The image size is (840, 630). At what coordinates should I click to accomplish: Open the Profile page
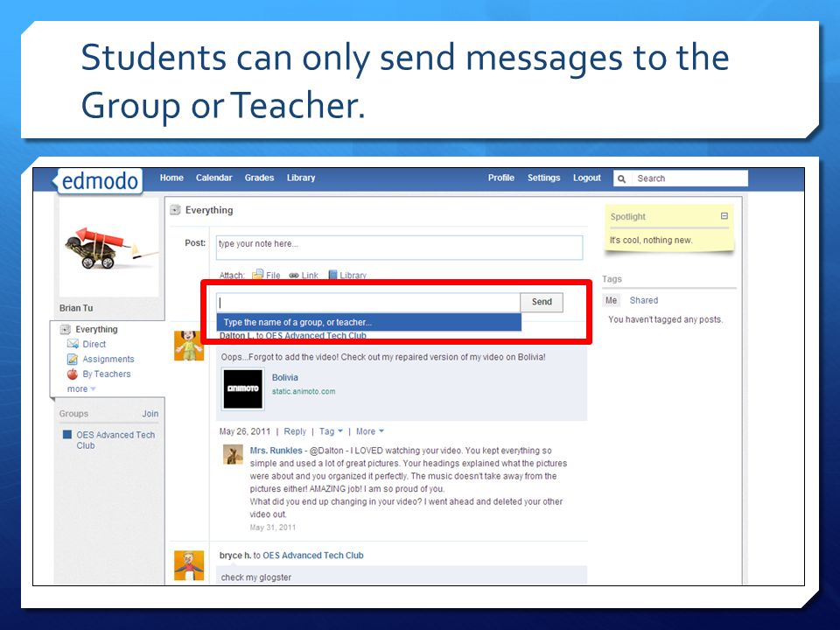[x=500, y=178]
